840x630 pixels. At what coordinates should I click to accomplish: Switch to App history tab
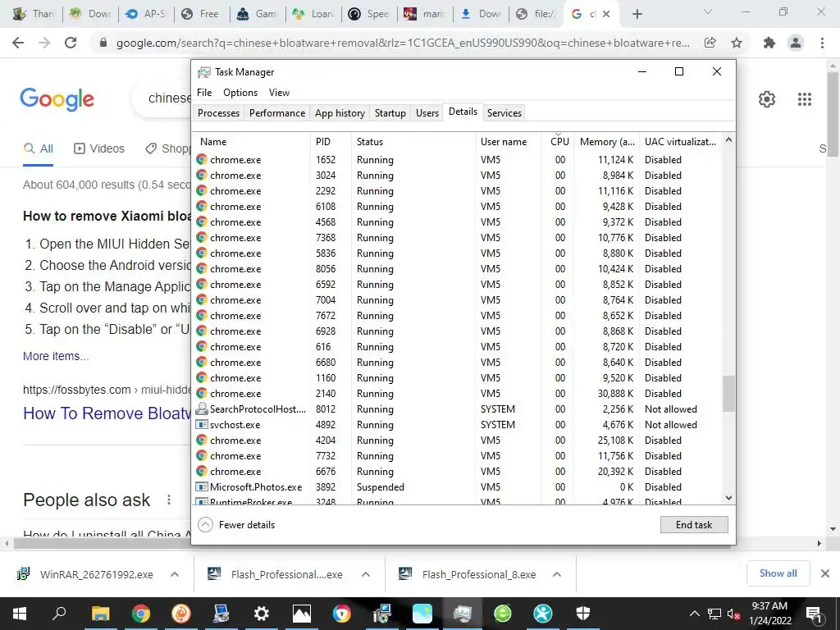[340, 113]
